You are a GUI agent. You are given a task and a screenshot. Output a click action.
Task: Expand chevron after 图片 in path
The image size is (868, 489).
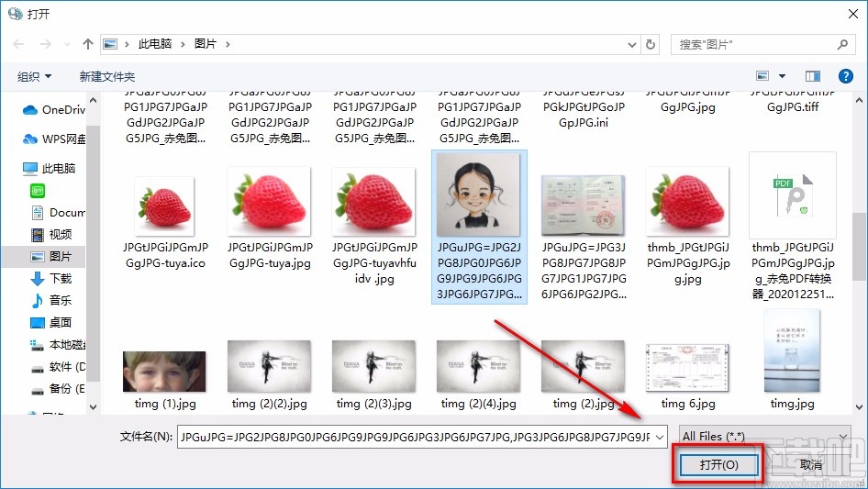click(x=227, y=44)
